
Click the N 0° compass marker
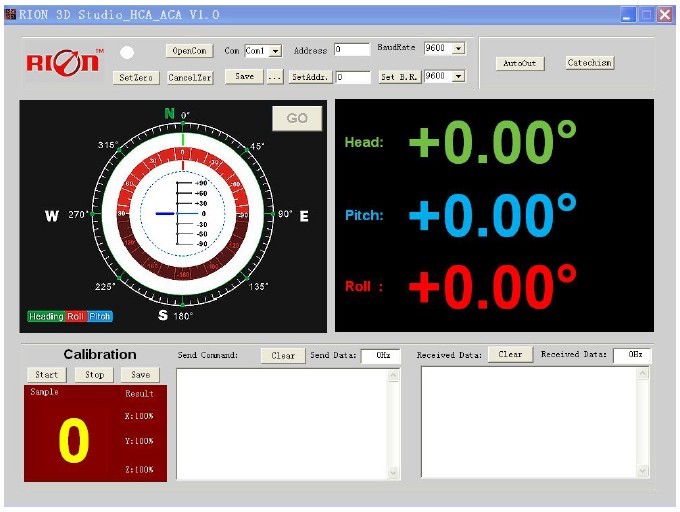pos(177,114)
